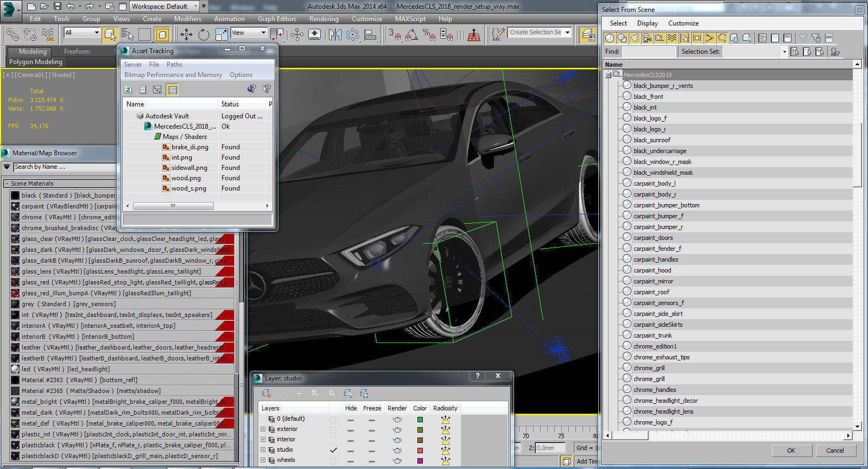Activate the Bind to Space Warp tool
The image size is (868, 469).
tap(48, 34)
